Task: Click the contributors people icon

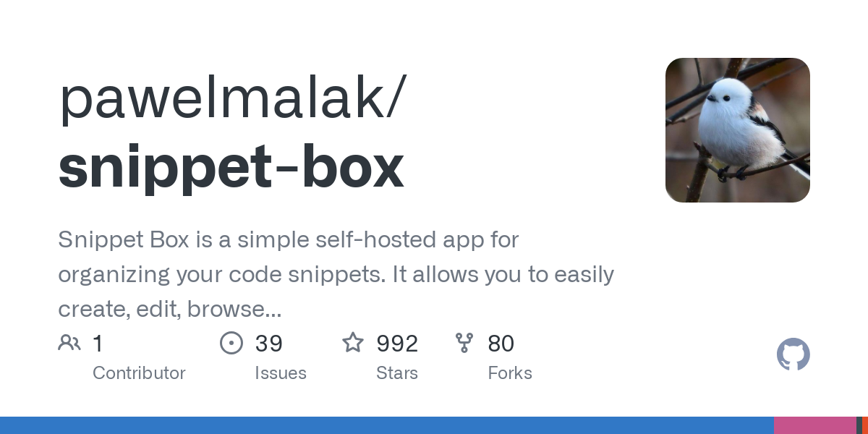Action: [69, 343]
